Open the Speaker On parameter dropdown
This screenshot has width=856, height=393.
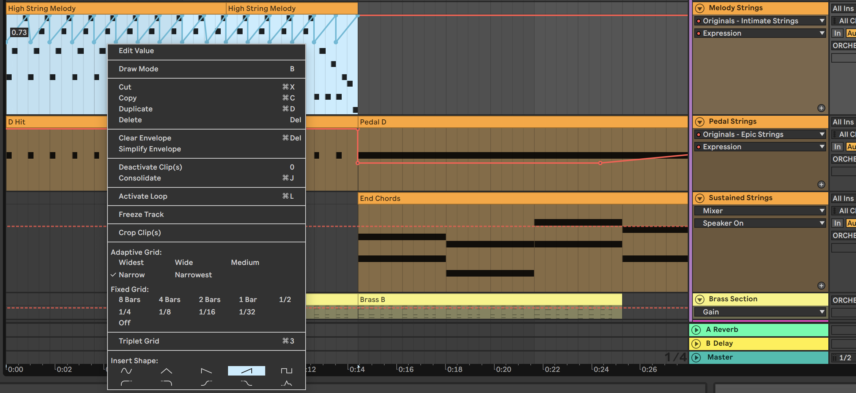coord(760,223)
